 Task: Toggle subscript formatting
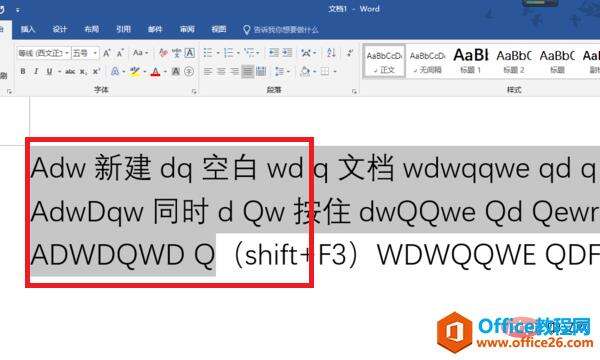click(83, 72)
